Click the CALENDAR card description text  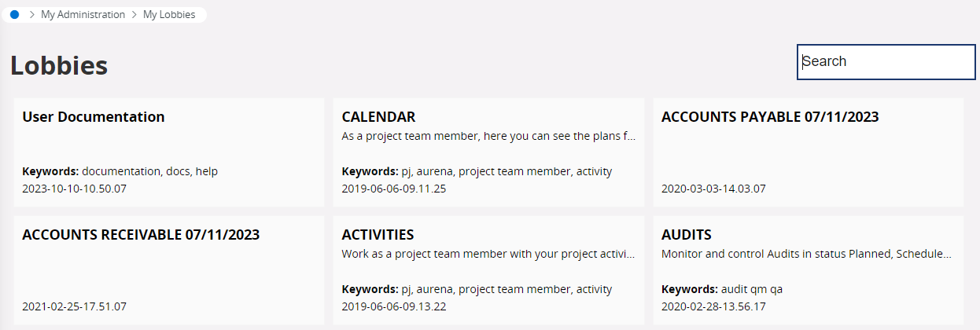pyautogui.click(x=488, y=136)
